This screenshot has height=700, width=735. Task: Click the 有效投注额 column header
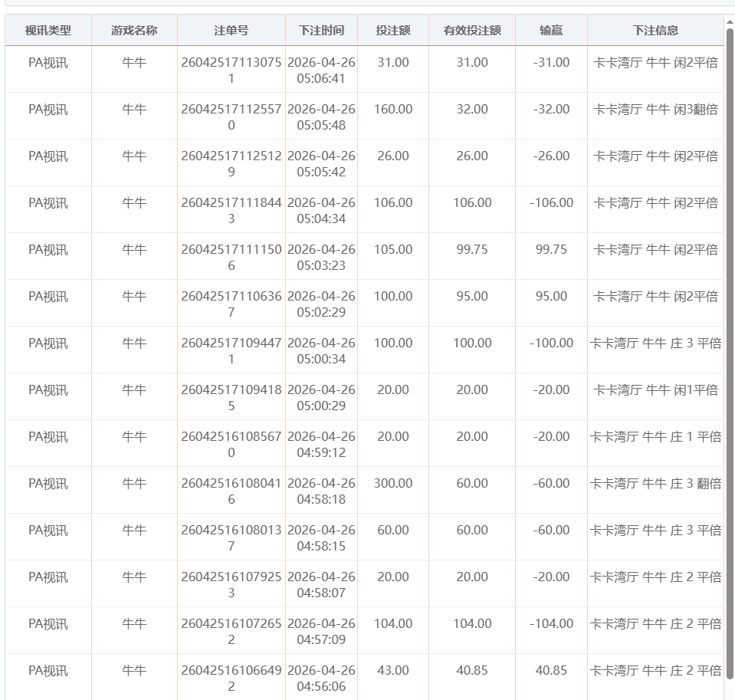point(472,31)
